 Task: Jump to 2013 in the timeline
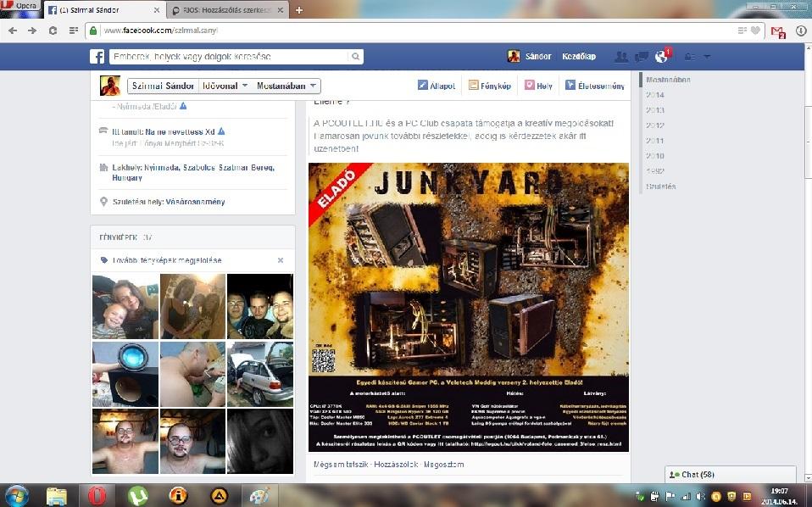click(x=654, y=110)
